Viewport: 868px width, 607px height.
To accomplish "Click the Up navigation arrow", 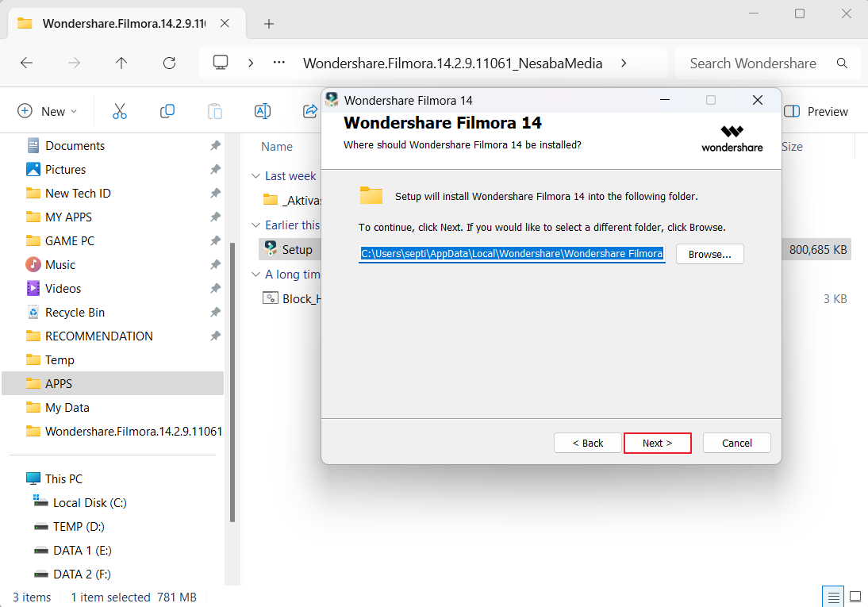I will tap(121, 63).
